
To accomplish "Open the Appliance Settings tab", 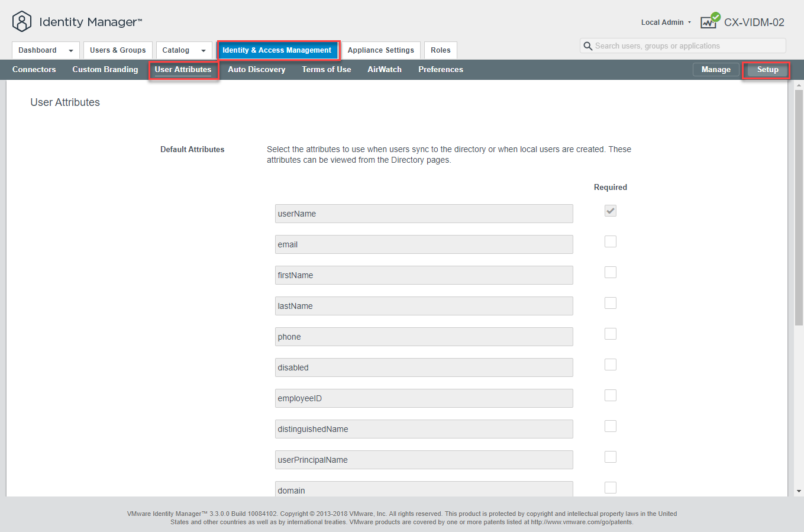I will pyautogui.click(x=380, y=50).
